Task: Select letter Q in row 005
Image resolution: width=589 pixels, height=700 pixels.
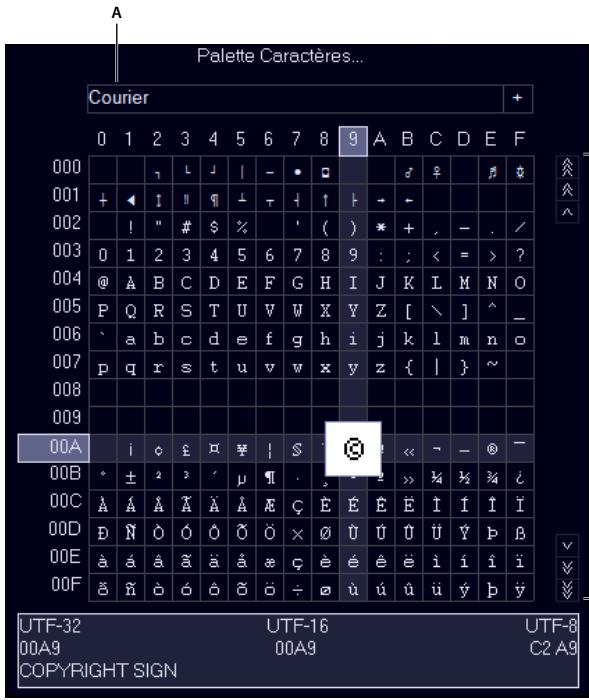Action: (130, 310)
